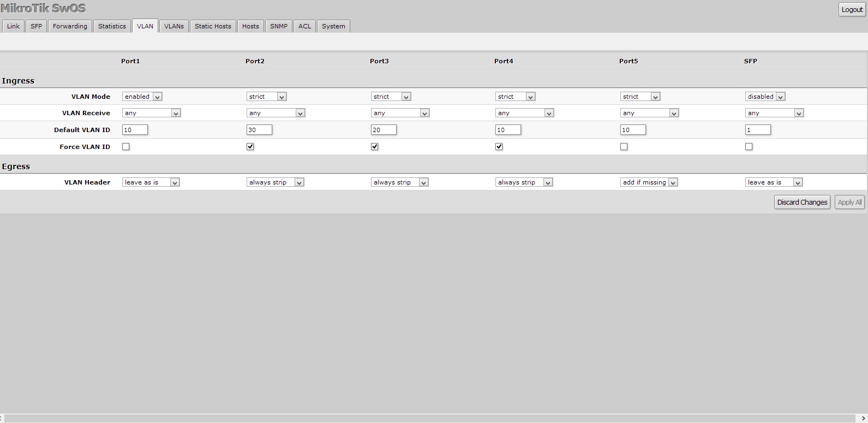Viewport: 868px width, 423px height.
Task: Click the Logout button
Action: [852, 9]
